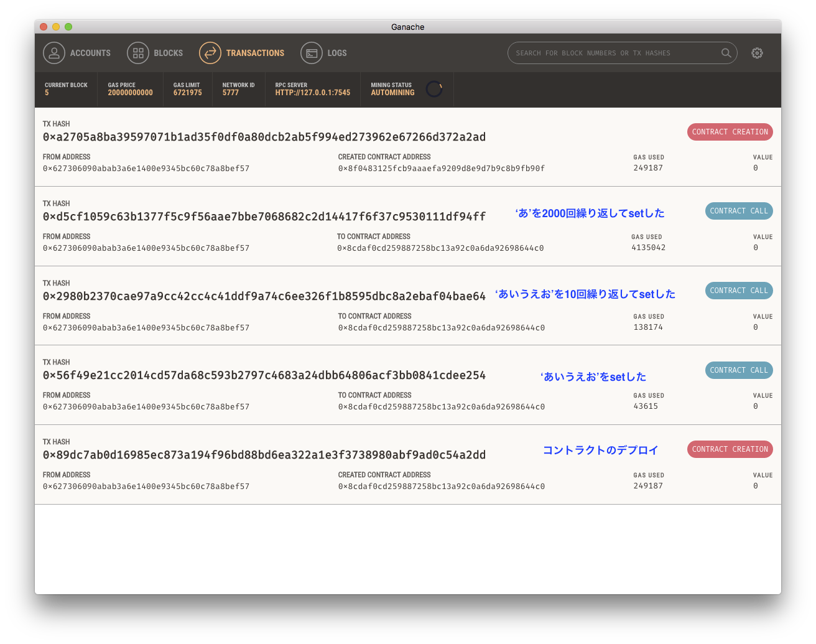The height and width of the screenshot is (644, 816).
Task: Select transaction hash beginning 0x2980b237
Action: pyautogui.click(x=264, y=296)
